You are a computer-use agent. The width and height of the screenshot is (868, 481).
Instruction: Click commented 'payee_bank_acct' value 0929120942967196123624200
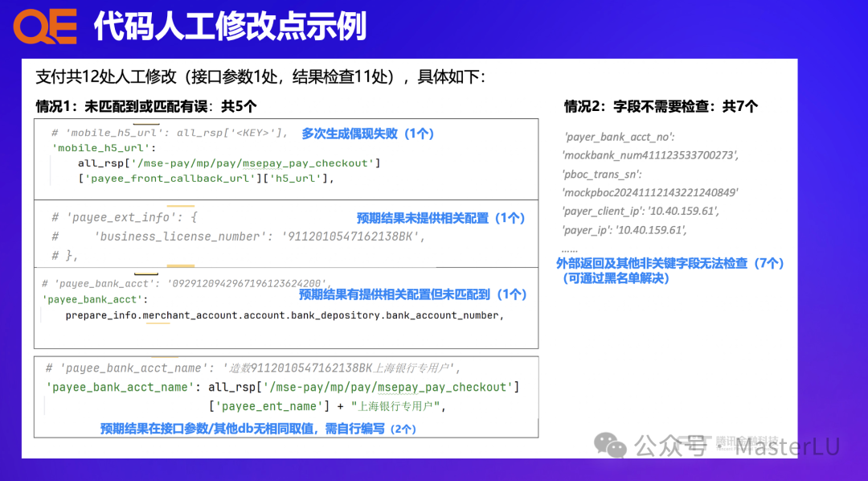[x=247, y=284]
